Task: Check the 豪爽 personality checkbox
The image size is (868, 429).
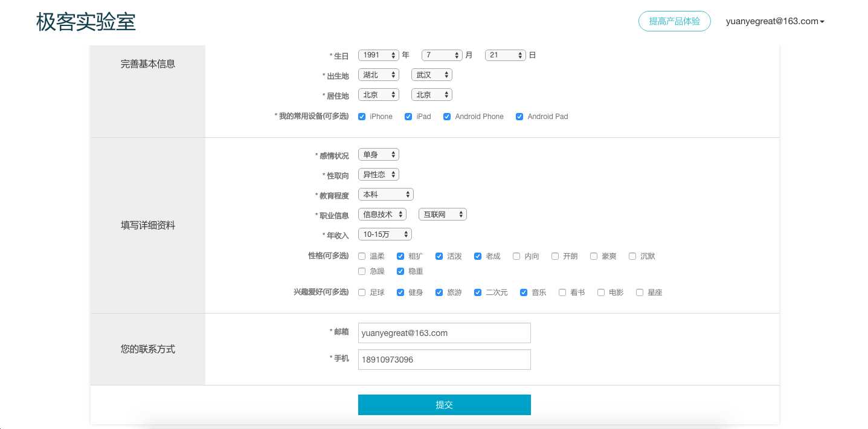Action: [x=594, y=256]
